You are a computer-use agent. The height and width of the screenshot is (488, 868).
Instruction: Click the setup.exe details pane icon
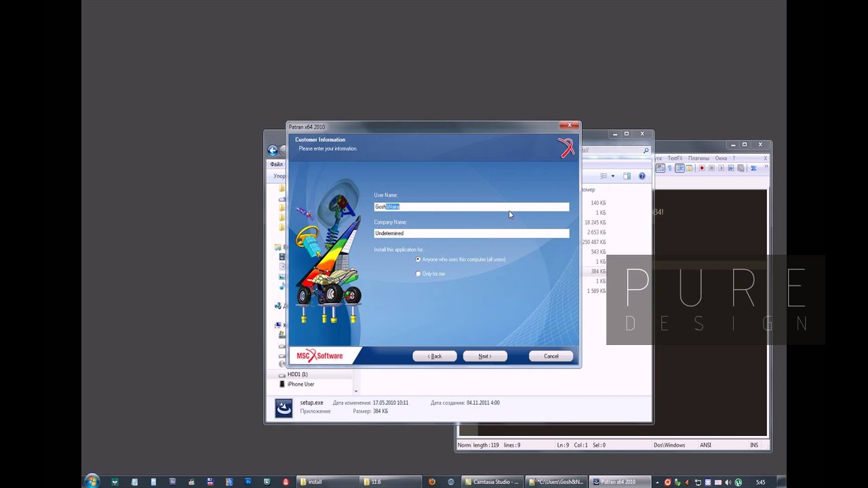(283, 407)
